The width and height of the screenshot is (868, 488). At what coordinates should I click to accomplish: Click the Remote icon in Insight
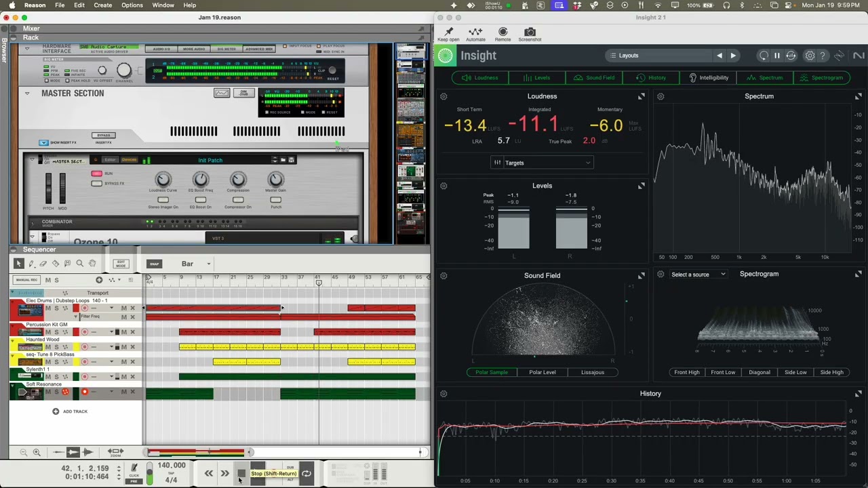[x=502, y=34]
